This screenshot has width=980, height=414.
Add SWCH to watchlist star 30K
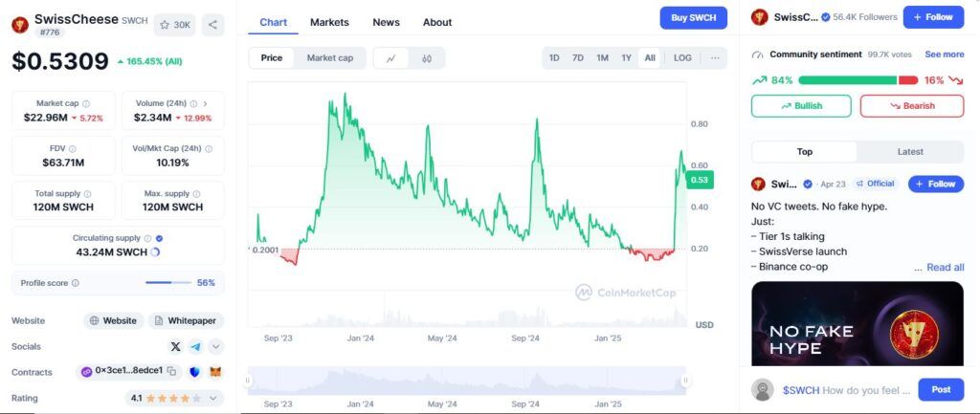tap(174, 25)
